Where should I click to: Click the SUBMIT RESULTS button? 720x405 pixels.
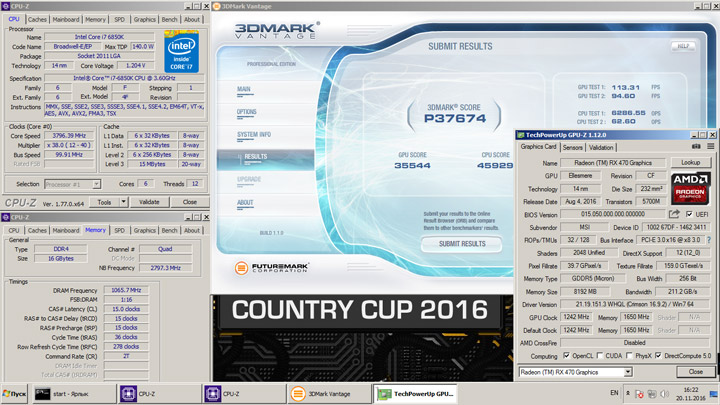pos(462,244)
